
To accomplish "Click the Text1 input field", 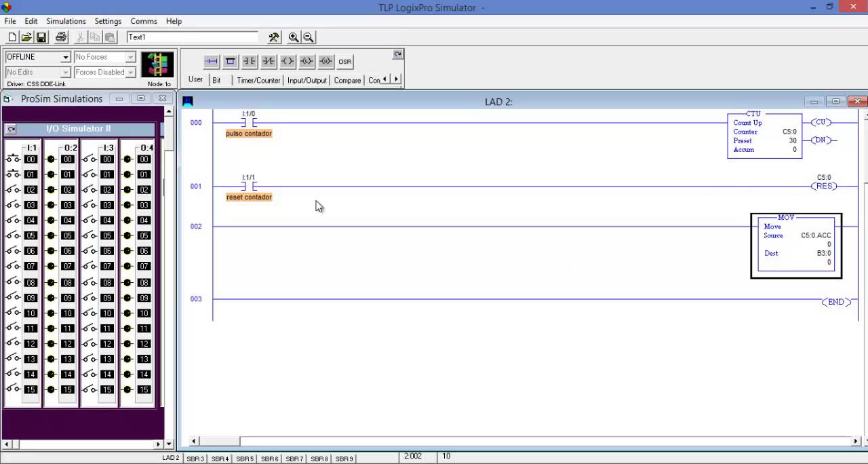I will pos(193,37).
